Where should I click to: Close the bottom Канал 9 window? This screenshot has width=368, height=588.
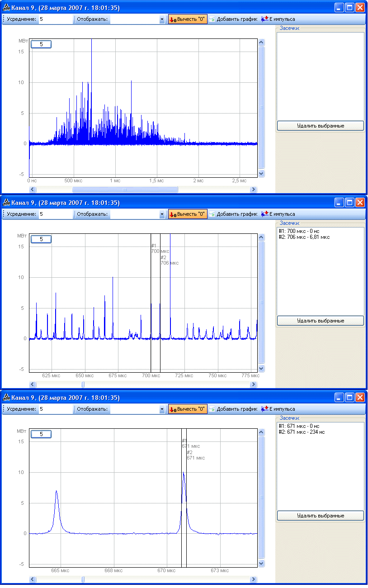tap(360, 398)
